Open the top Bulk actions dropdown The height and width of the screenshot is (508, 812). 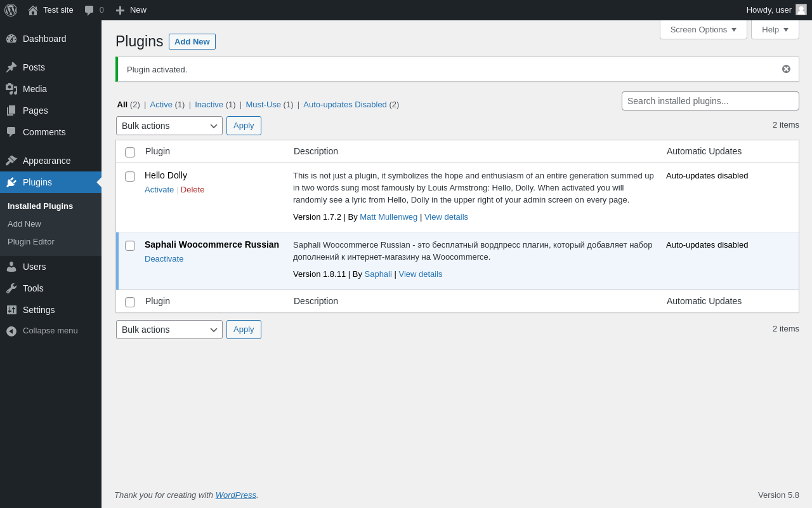click(169, 126)
